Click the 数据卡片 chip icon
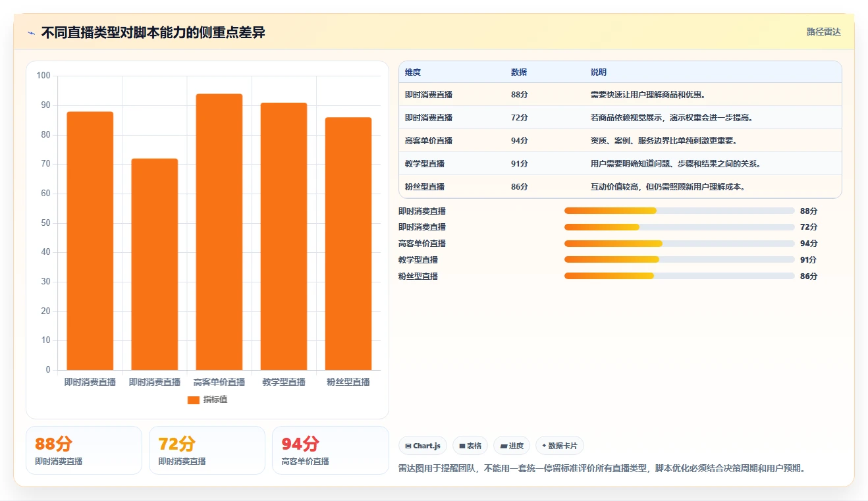This screenshot has width=868, height=501. pyautogui.click(x=544, y=446)
